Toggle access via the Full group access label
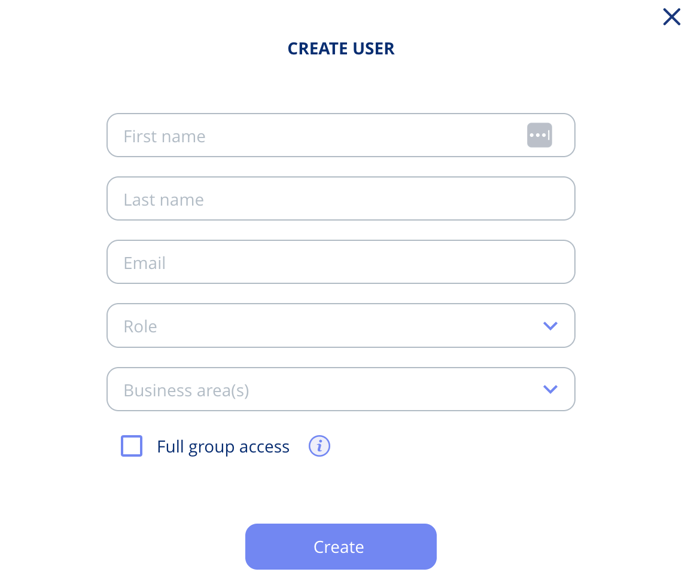Screen dimensions: 688x581 [223, 447]
